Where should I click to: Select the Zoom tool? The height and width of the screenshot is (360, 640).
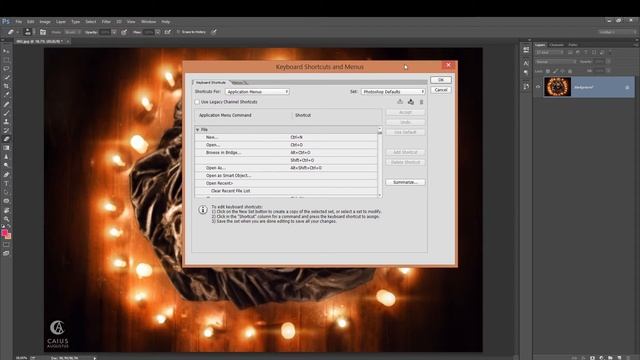coord(6,219)
